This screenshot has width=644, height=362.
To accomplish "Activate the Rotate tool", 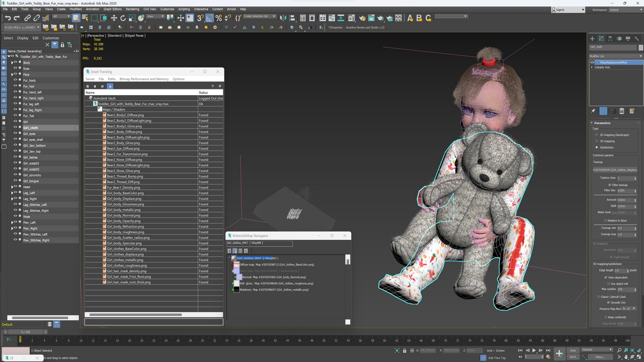I will [123, 18].
